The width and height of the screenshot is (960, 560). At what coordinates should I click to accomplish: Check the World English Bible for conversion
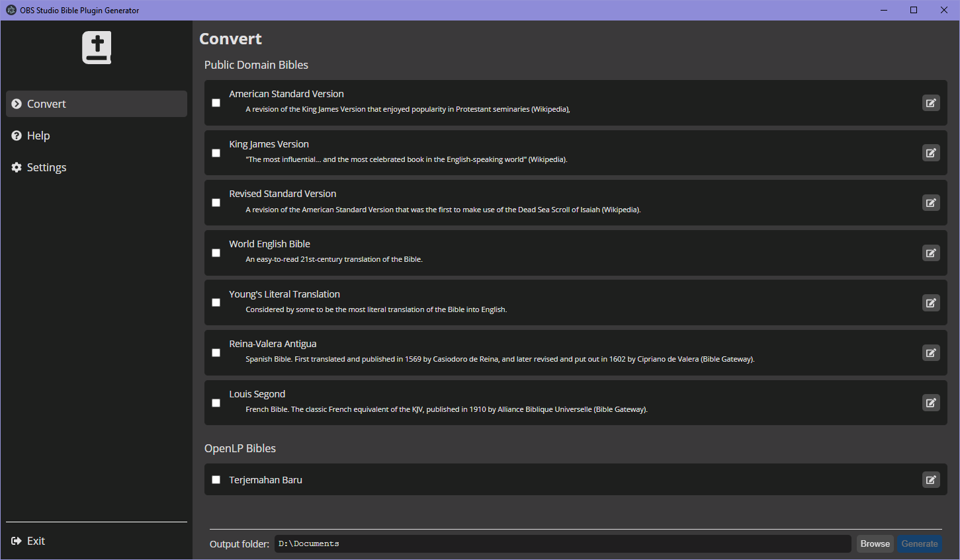(x=216, y=253)
